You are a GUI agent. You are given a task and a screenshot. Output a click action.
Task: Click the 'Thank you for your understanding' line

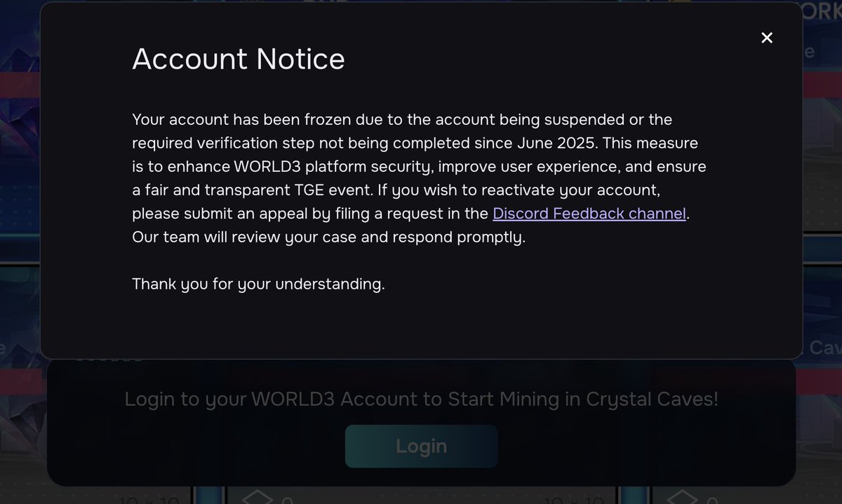(258, 285)
